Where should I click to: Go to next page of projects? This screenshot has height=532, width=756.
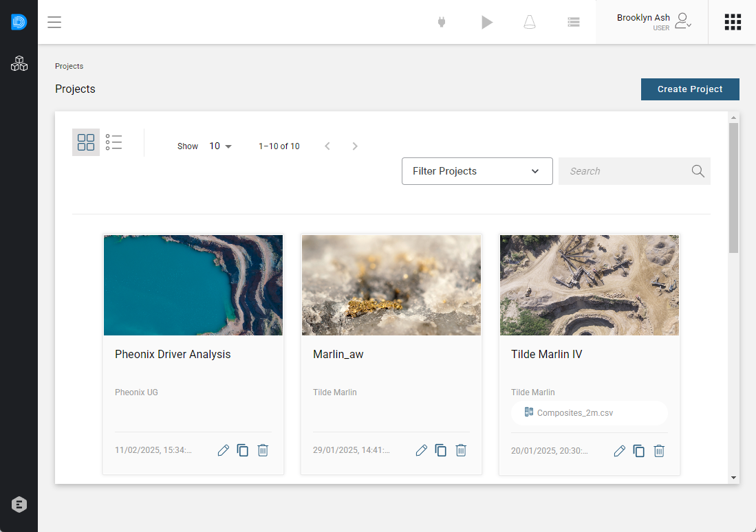[x=355, y=146]
